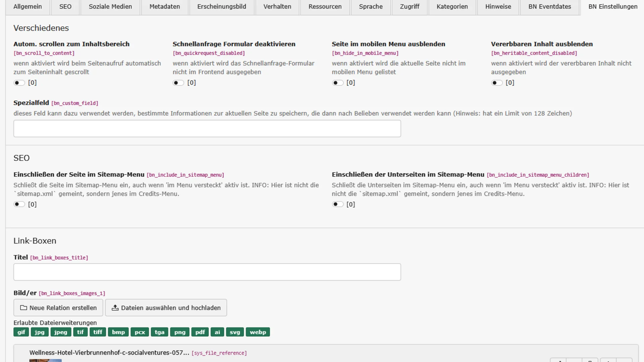Click the [bn_quickrequest_disabled] field name
Viewport: 644px width, 362px height.
pos(209,53)
